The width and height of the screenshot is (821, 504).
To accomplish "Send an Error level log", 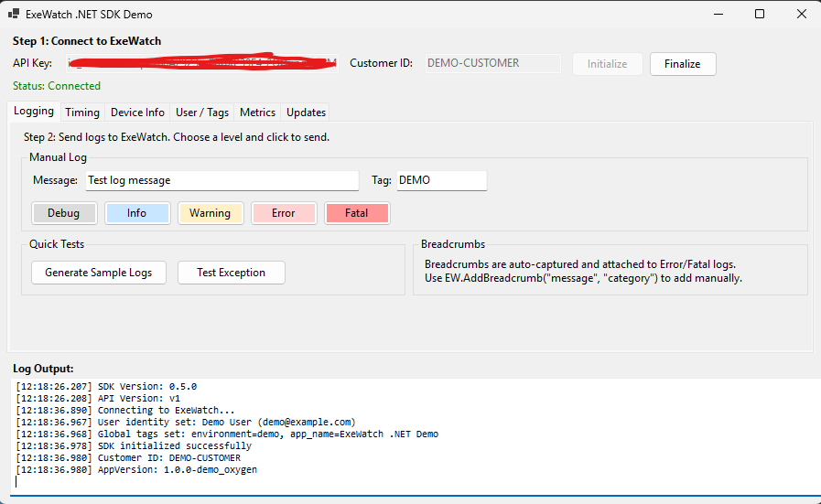I will click(x=284, y=213).
